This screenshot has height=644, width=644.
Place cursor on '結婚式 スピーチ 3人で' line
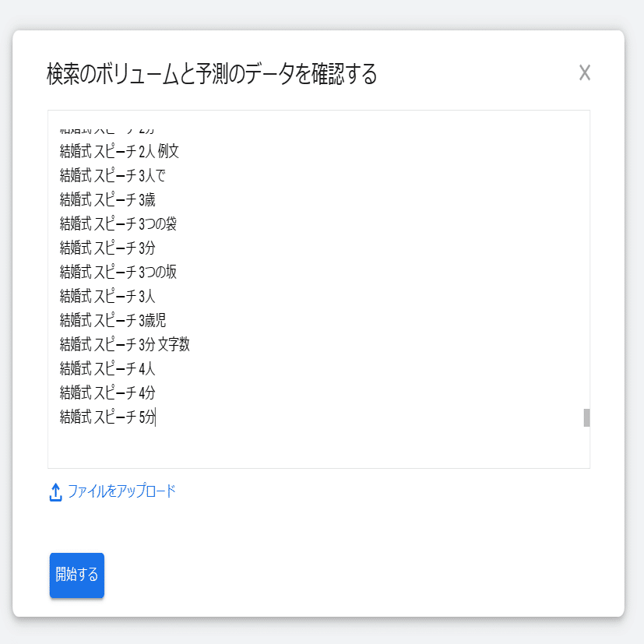pyautogui.click(x=113, y=176)
